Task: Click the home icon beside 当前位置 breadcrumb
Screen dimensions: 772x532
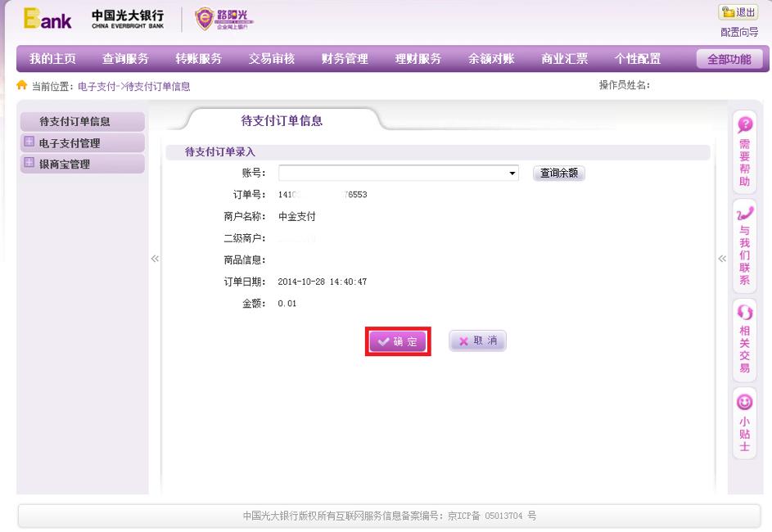Action: 20,84
